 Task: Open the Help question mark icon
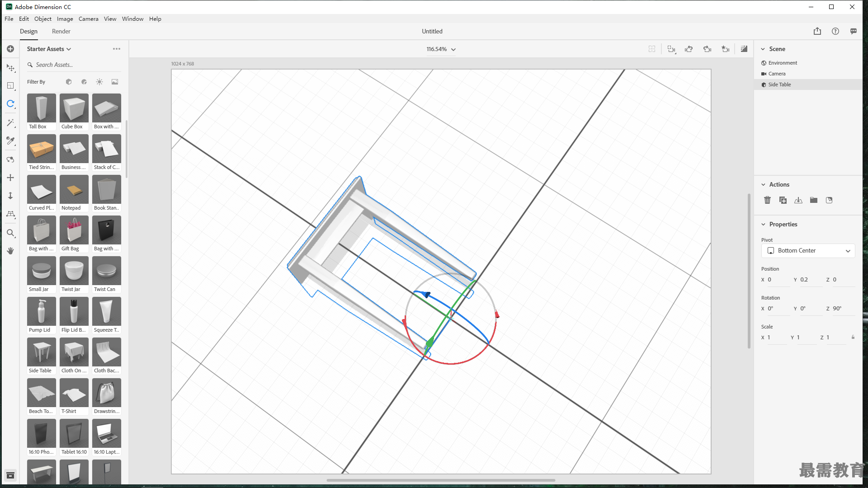pos(835,31)
